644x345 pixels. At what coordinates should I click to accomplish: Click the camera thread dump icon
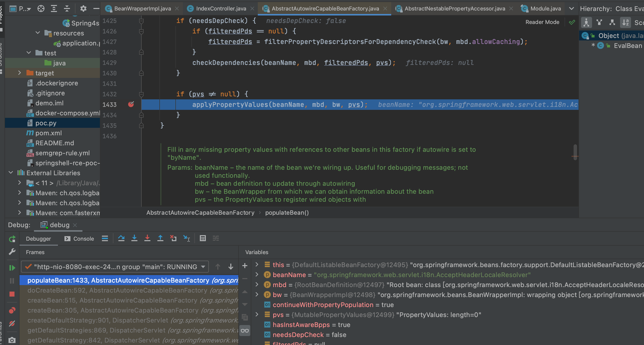pyautogui.click(x=12, y=340)
